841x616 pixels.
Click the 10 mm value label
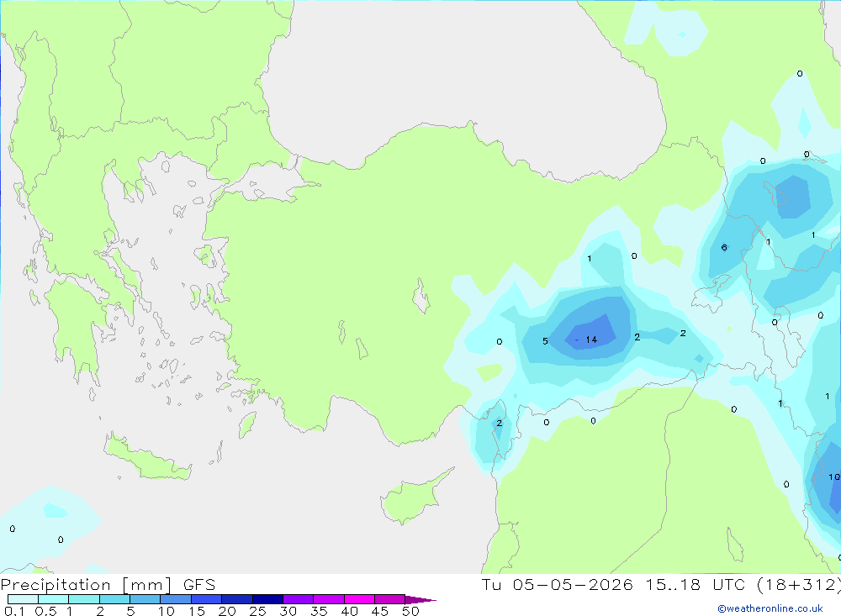[834, 476]
